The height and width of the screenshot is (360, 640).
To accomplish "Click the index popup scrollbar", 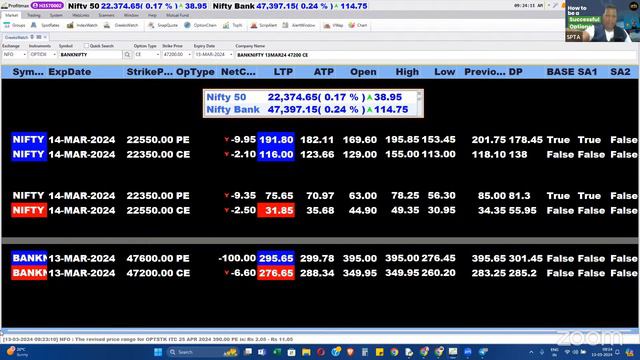I will point(419,103).
